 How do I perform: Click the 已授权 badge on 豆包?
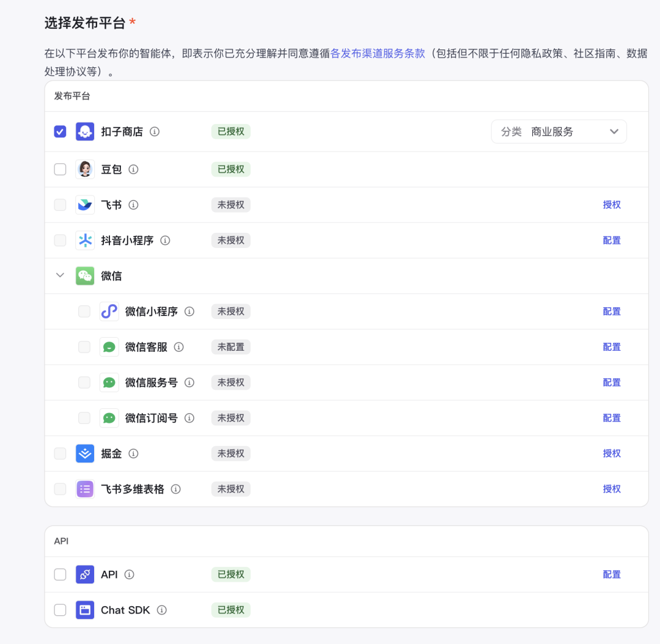pos(230,169)
